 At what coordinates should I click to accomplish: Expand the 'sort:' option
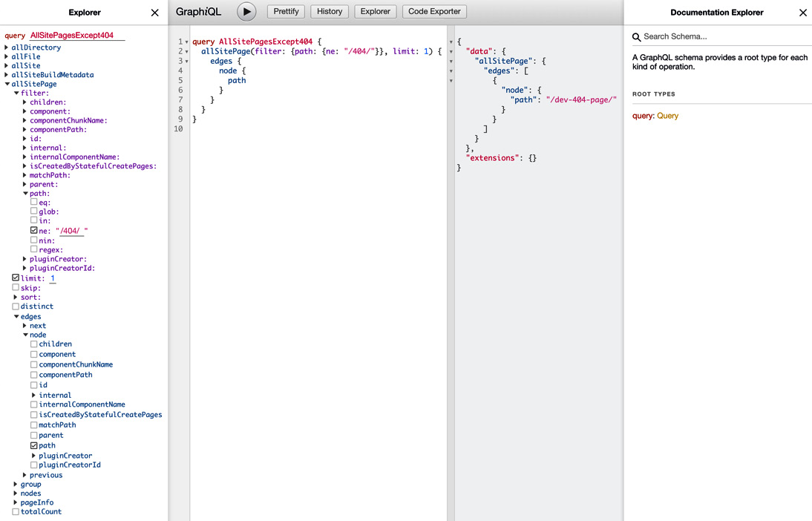(16, 297)
